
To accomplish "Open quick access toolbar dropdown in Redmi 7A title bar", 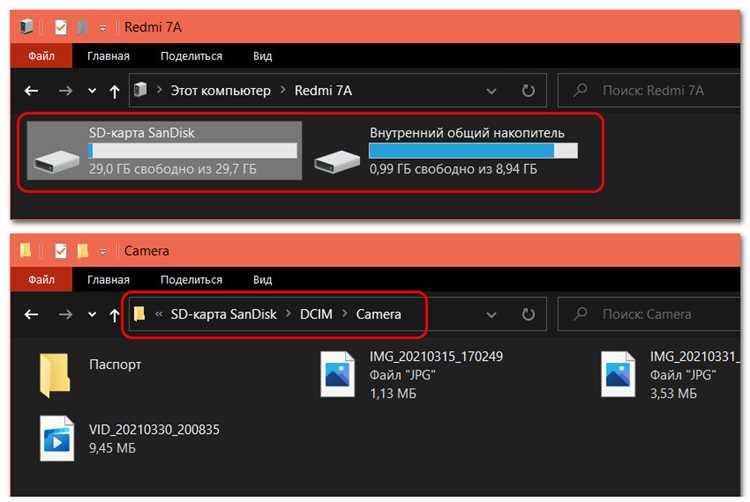I will click(102, 28).
